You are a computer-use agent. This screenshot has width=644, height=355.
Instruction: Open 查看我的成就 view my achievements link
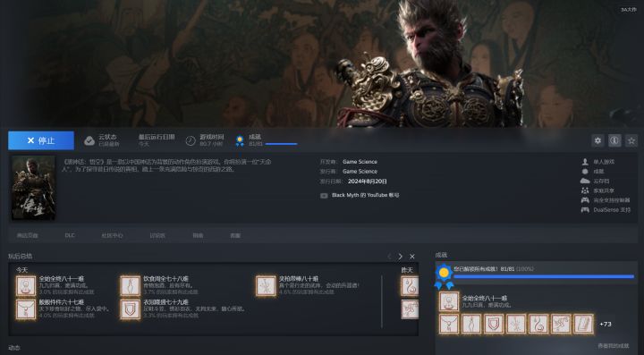(614, 346)
